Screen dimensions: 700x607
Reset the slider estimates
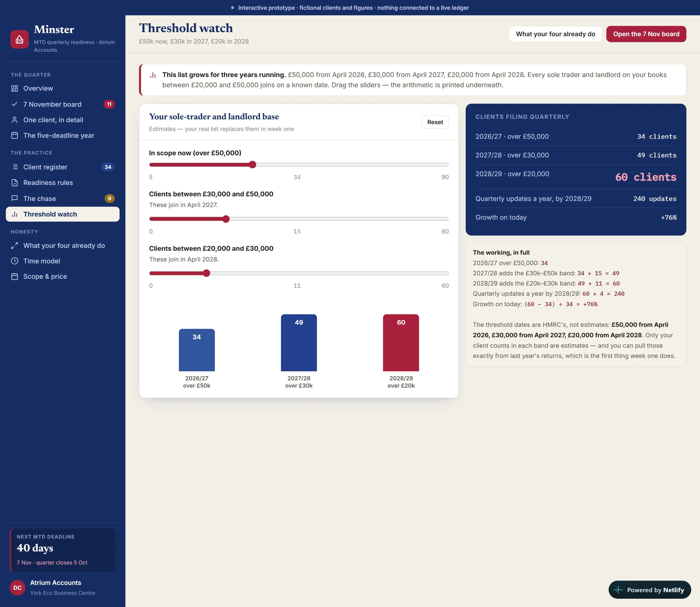tap(435, 122)
